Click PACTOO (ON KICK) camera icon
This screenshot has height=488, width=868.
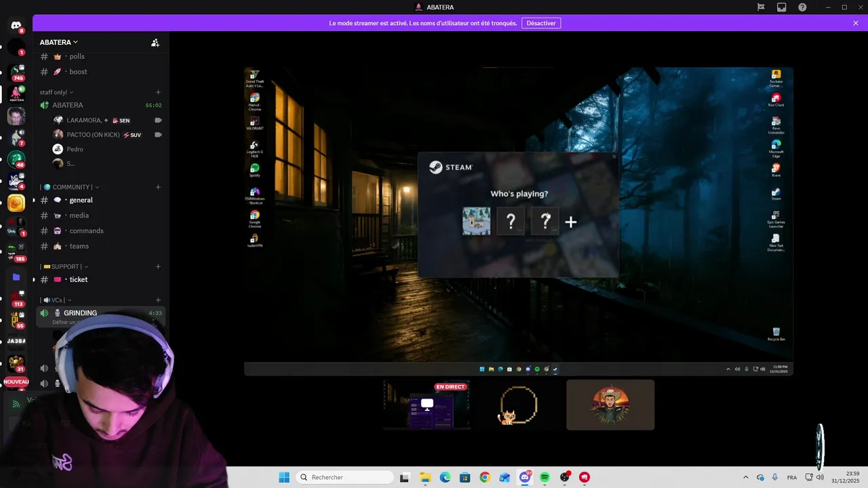coord(158,135)
